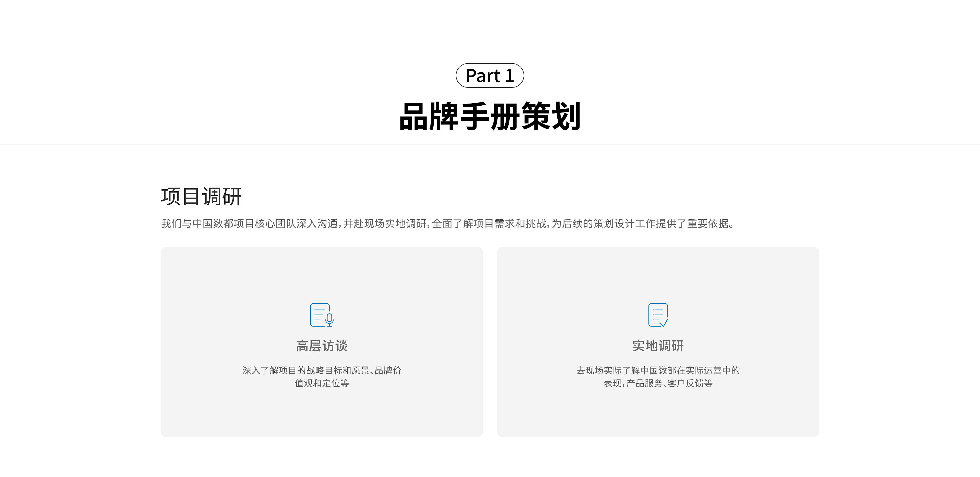Click the line 表现,产品服务、客户反馈等
The height and width of the screenshot is (477, 980).
click(658, 383)
